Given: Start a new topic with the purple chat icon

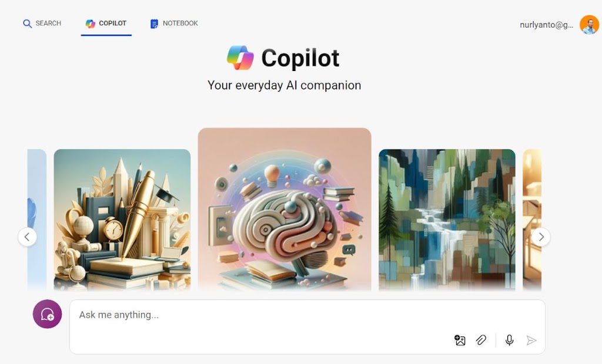Looking at the screenshot, I should pyautogui.click(x=47, y=314).
